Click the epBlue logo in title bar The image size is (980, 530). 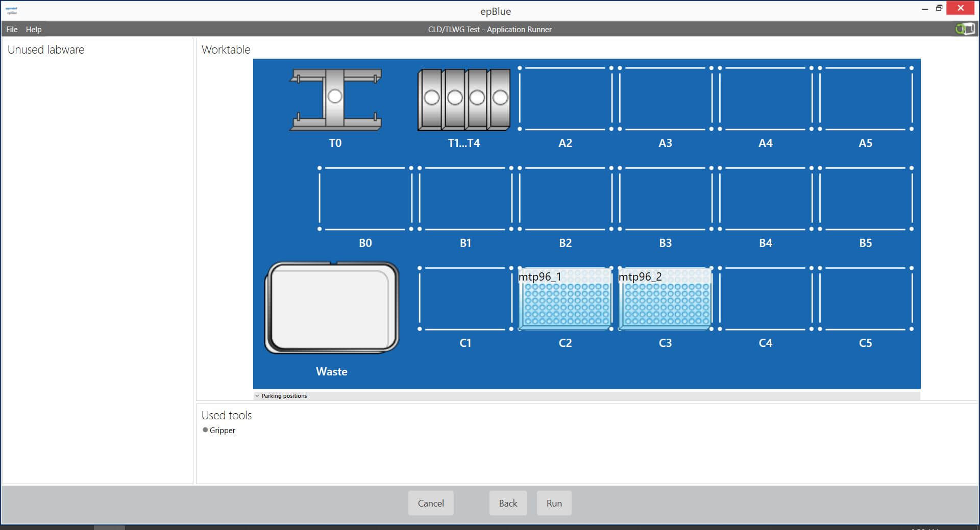coord(11,10)
